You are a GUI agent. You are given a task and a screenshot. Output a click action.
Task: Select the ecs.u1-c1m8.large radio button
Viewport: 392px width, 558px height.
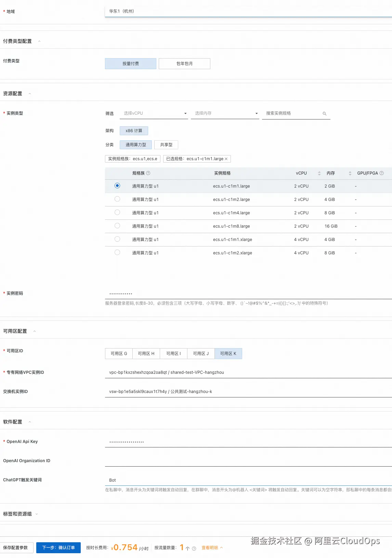click(x=117, y=226)
